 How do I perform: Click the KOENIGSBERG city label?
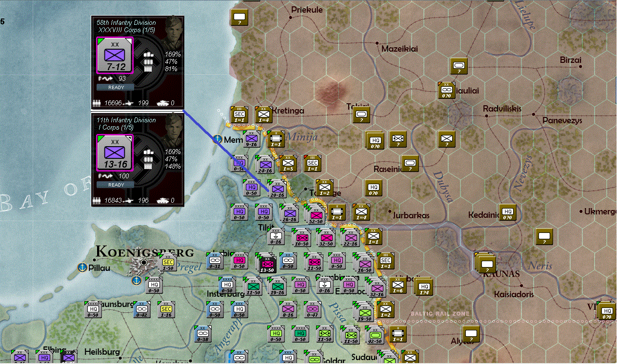145,251
